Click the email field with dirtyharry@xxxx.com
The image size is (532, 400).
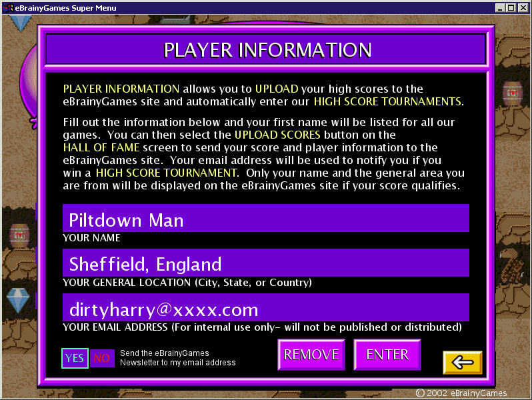pyautogui.click(x=266, y=307)
